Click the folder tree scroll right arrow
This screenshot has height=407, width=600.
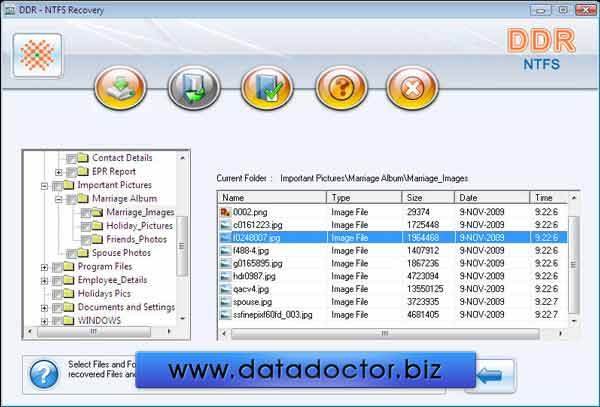(x=169, y=332)
